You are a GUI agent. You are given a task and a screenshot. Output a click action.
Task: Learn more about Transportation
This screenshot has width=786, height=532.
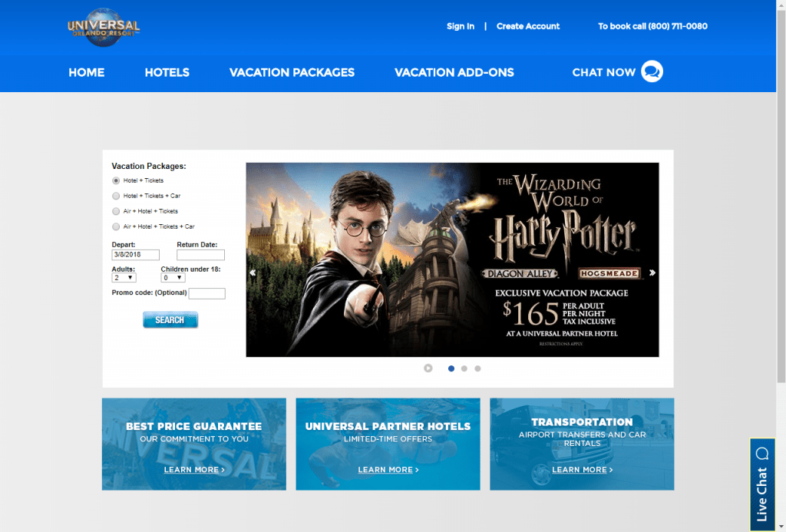(x=582, y=470)
